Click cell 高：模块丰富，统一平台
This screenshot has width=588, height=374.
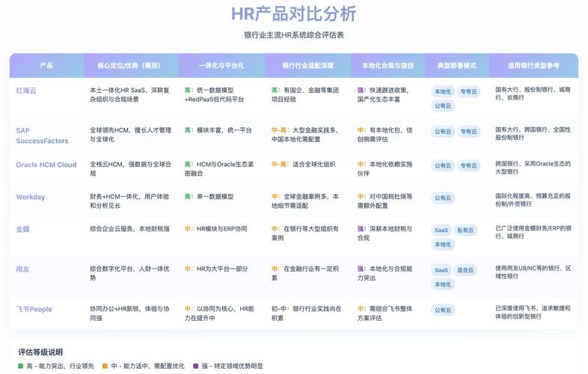click(218, 130)
